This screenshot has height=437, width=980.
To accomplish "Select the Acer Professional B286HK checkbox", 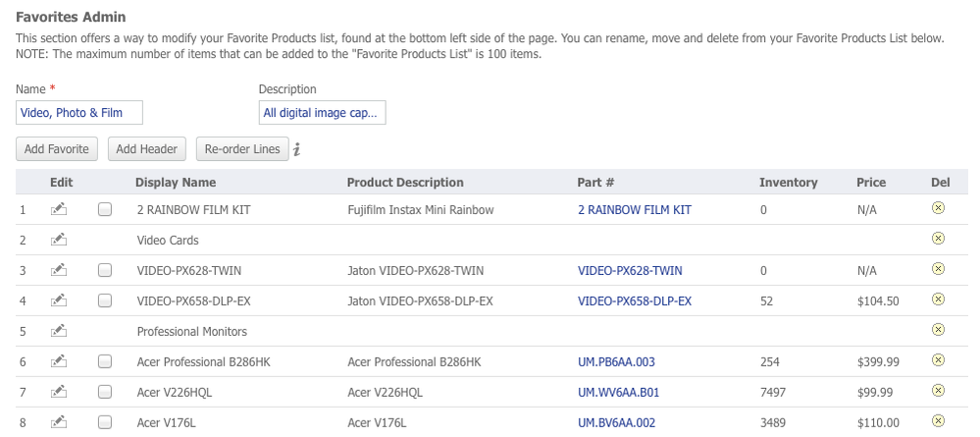I will click(x=105, y=361).
